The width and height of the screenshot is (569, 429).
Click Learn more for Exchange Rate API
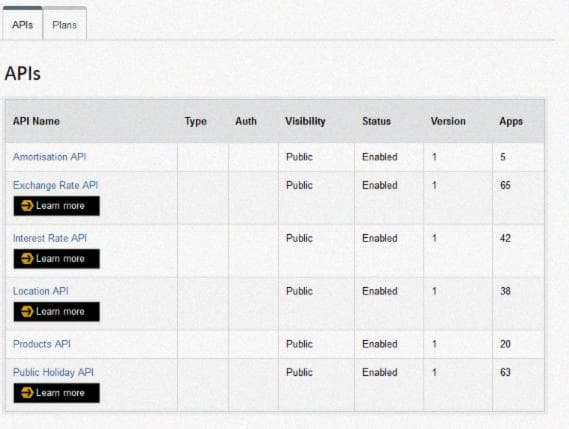[57, 206]
